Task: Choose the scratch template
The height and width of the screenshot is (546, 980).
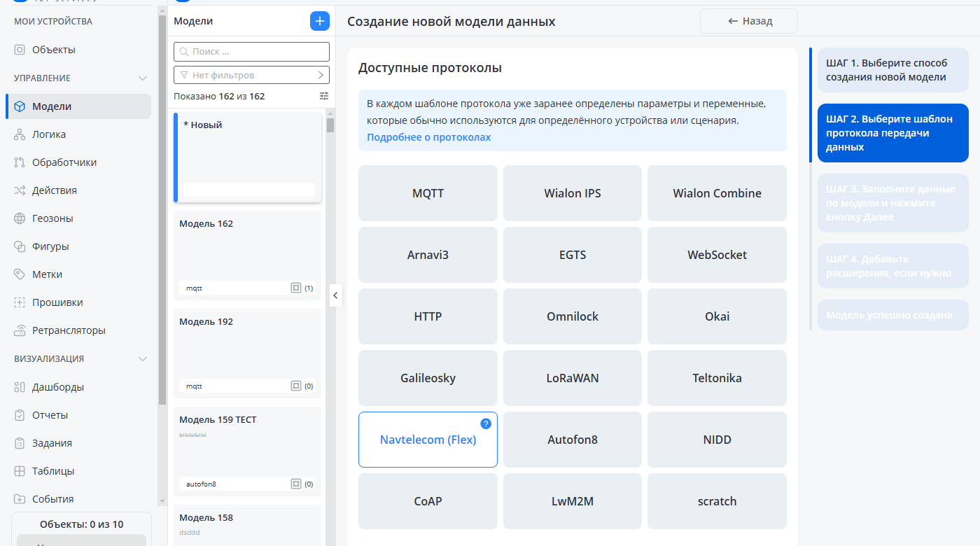Action: point(717,501)
